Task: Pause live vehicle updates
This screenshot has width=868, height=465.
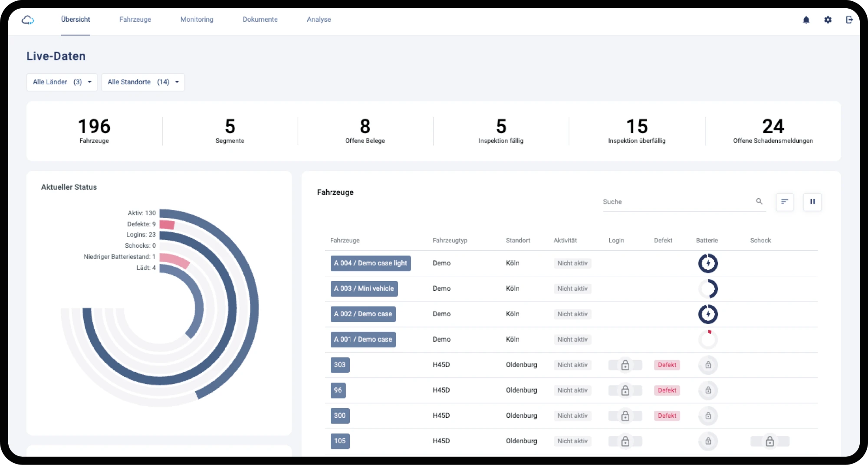Action: [812, 202]
